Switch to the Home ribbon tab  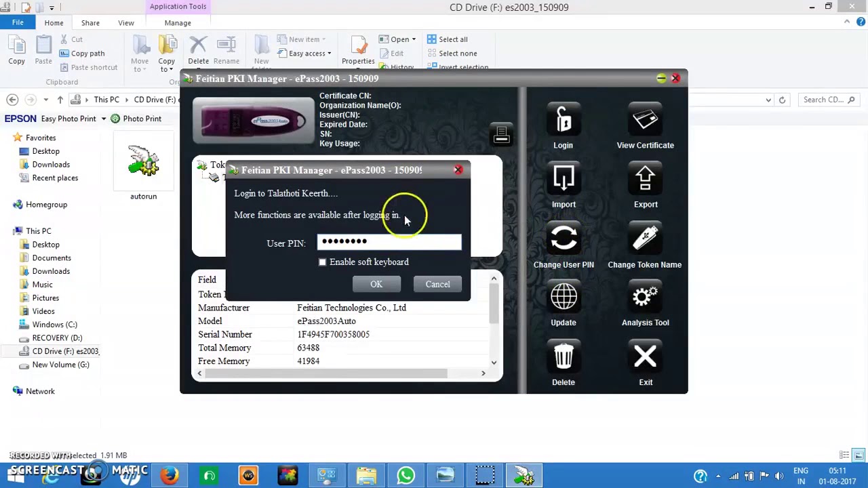coord(54,22)
